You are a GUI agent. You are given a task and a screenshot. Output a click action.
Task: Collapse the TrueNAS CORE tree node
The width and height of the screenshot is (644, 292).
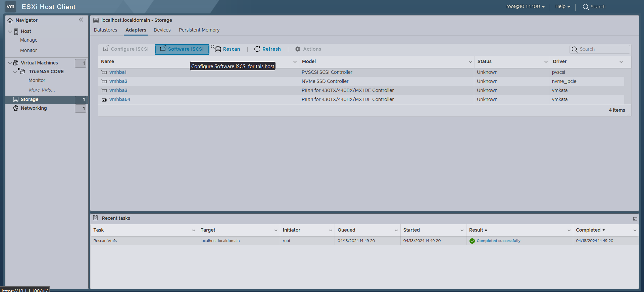(15, 71)
